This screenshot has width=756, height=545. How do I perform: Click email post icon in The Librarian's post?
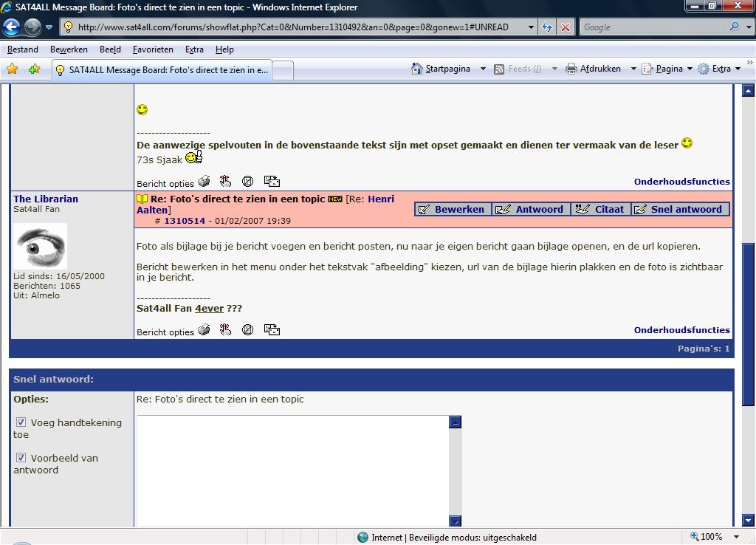coord(272,329)
